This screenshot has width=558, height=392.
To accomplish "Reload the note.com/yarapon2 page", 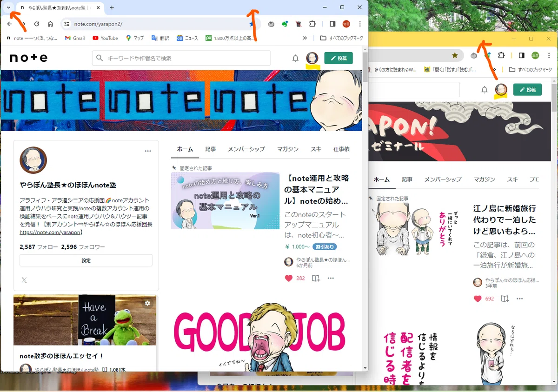I will click(x=36, y=24).
